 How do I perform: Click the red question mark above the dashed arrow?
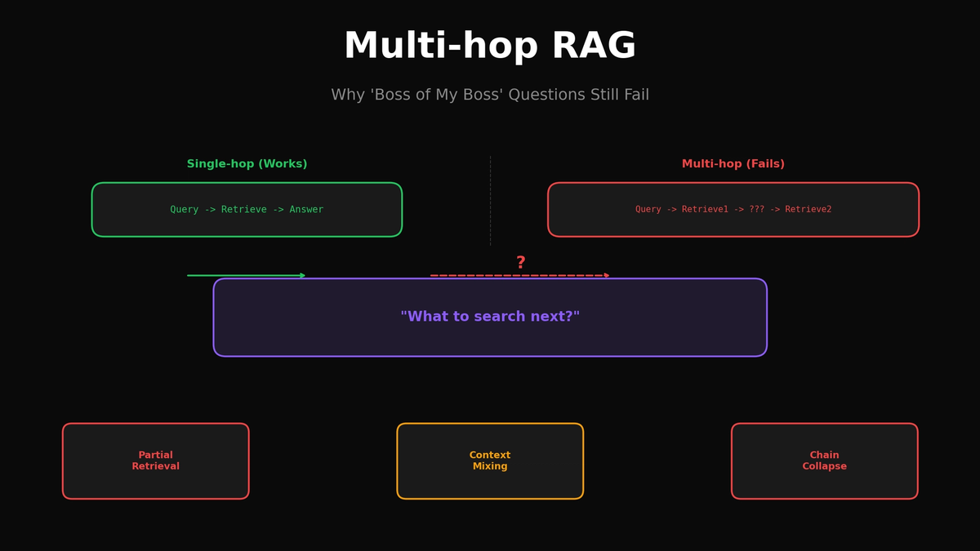pyautogui.click(x=520, y=262)
